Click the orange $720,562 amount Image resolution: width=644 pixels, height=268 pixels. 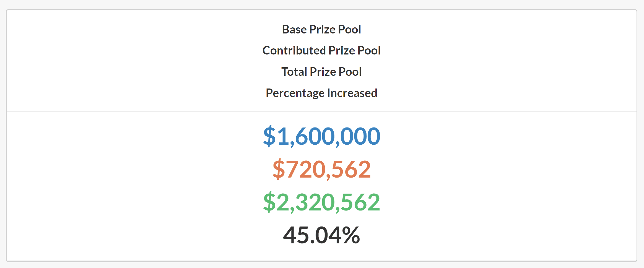point(321,169)
